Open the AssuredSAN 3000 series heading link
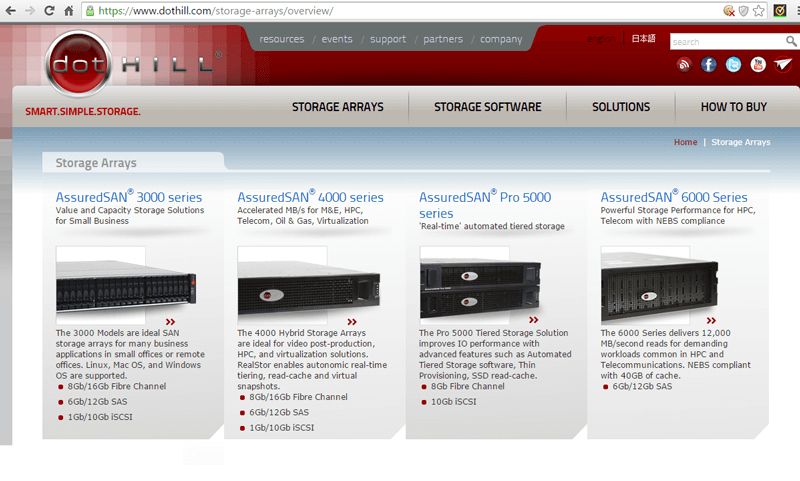This screenshot has width=800, height=481. [129, 196]
